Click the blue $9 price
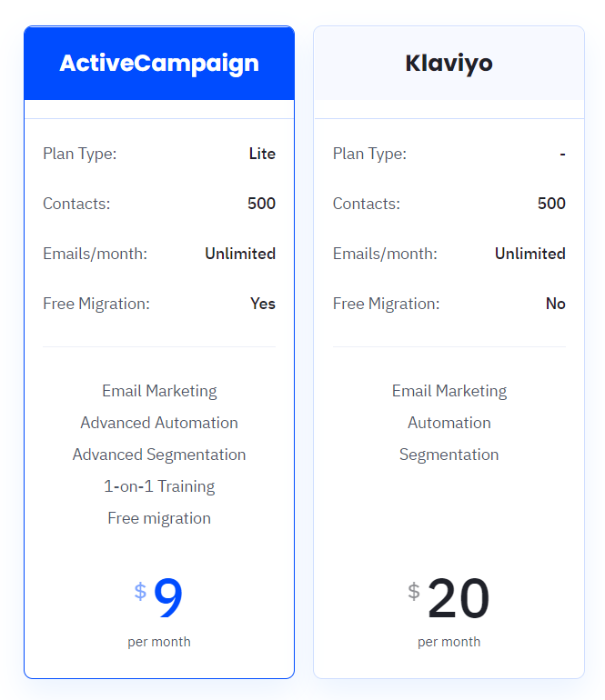 [x=159, y=597]
